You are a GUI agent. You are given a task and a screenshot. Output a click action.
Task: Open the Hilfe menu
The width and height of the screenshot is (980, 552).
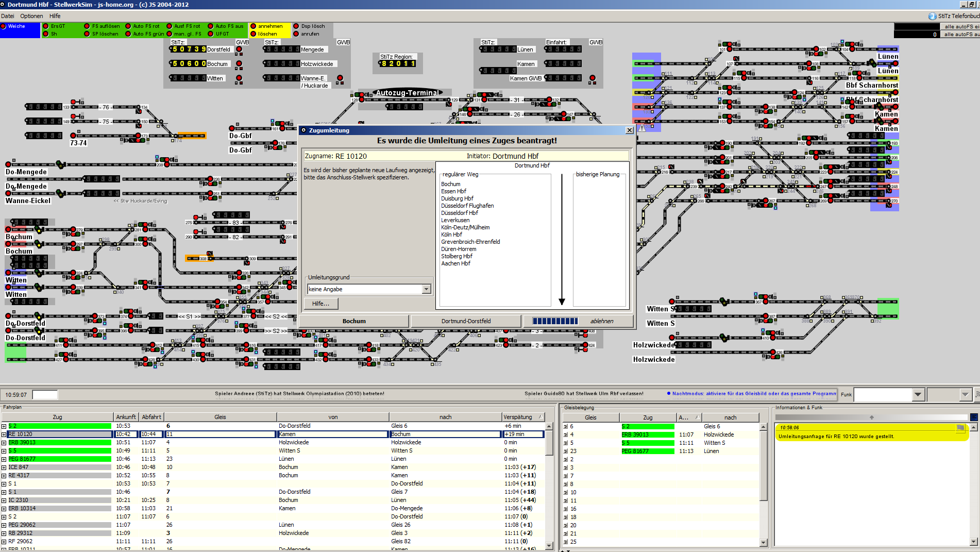click(55, 16)
